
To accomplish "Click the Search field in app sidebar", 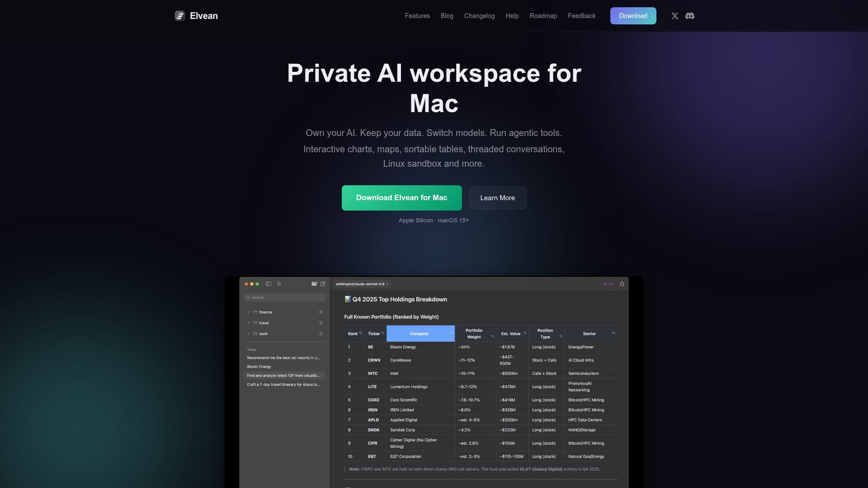I will (284, 298).
